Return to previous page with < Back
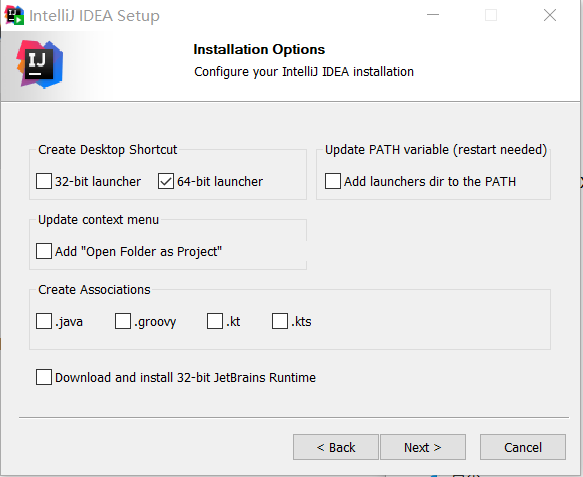 pyautogui.click(x=336, y=447)
